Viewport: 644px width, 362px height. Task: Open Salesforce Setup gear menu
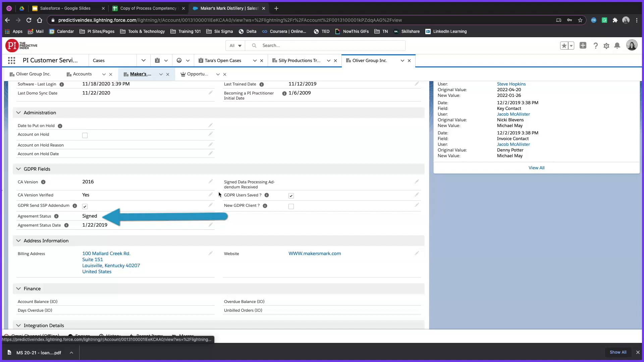point(606,46)
